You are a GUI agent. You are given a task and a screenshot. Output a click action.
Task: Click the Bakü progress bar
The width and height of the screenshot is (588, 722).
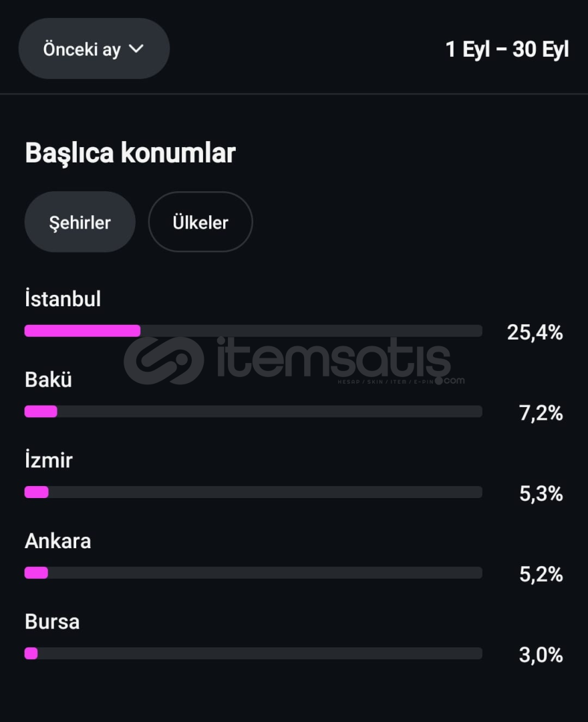(253, 412)
